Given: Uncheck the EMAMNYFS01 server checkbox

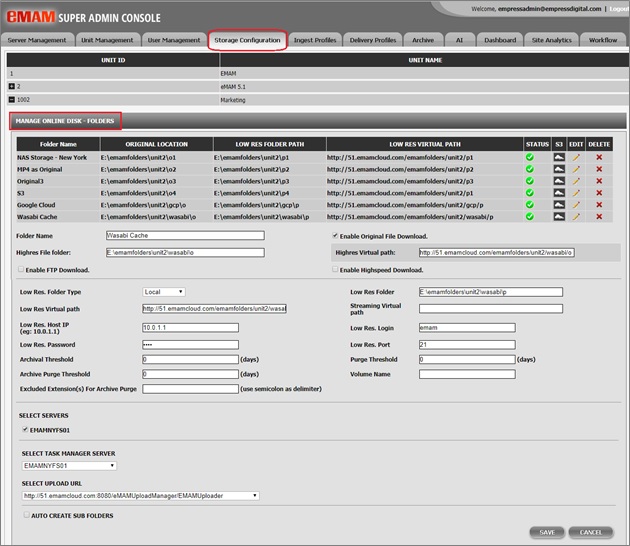Looking at the screenshot, I should point(25,429).
